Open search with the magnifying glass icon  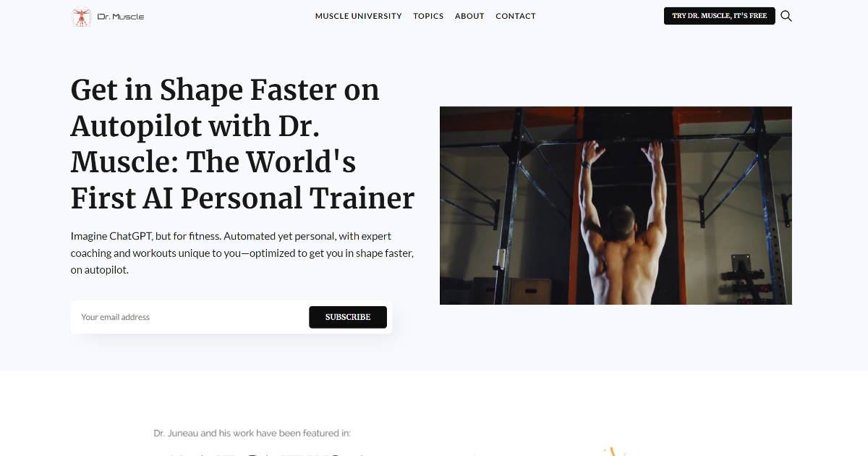click(x=786, y=16)
